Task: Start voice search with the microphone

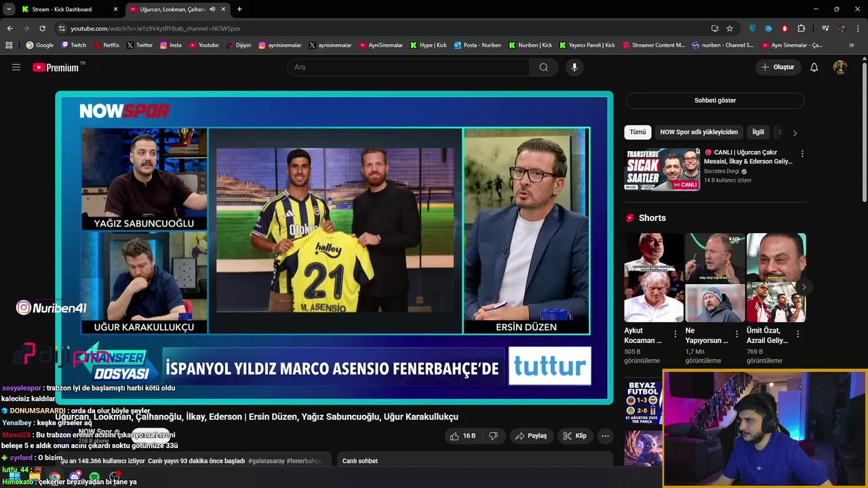Action: 574,67
